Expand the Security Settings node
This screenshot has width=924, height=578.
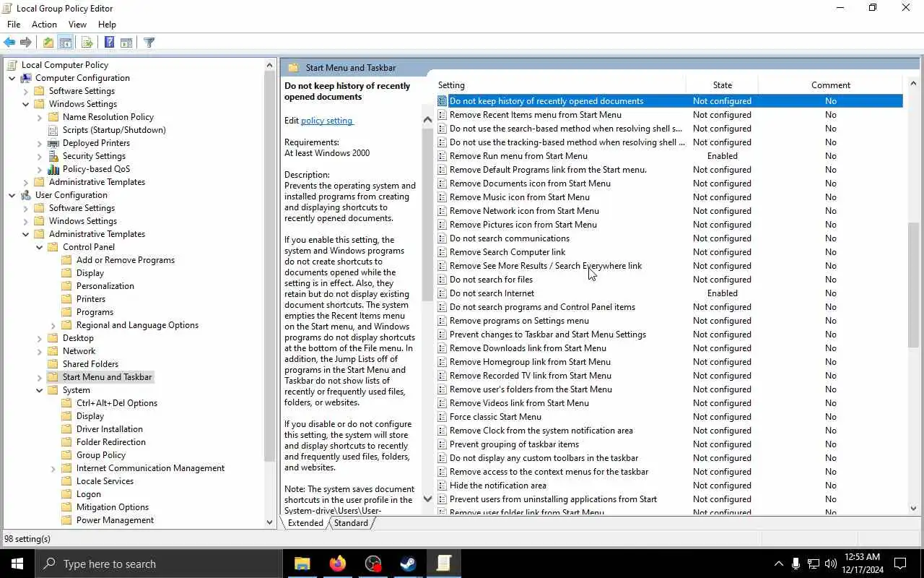(x=40, y=156)
